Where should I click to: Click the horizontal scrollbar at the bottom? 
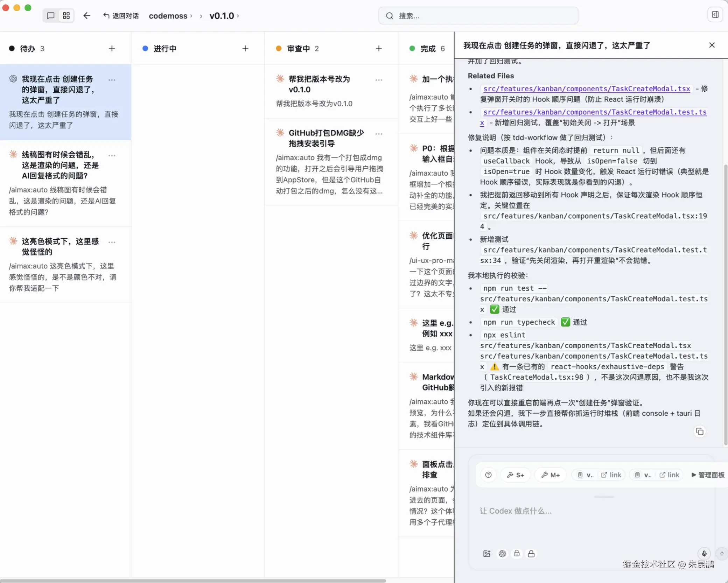point(192,581)
